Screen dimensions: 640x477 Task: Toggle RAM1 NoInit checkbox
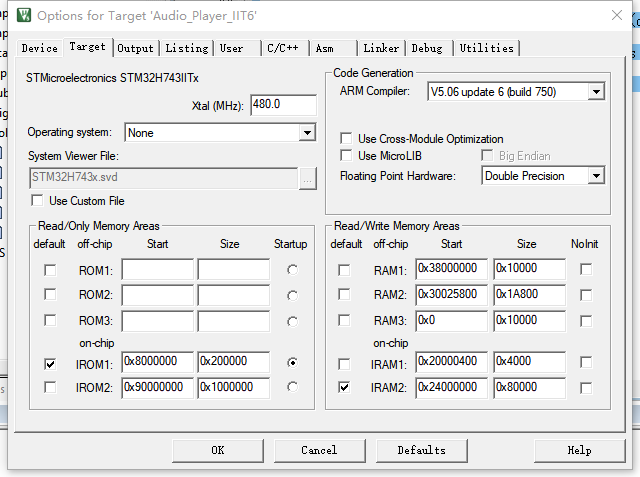pos(586,269)
